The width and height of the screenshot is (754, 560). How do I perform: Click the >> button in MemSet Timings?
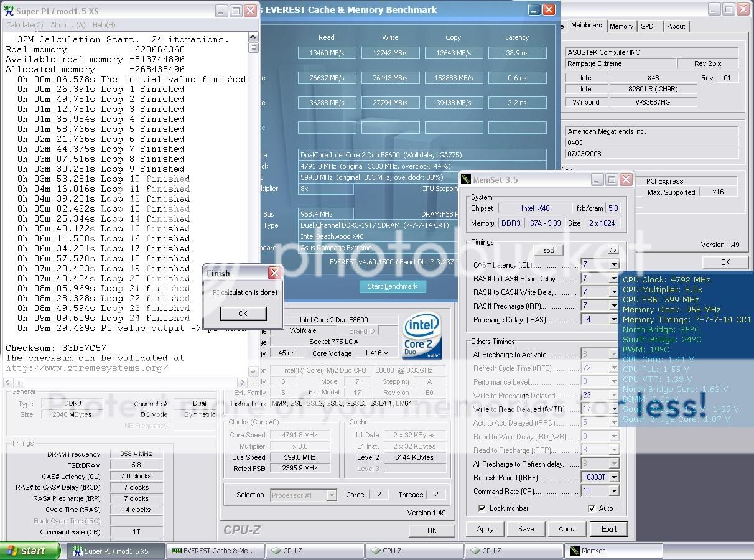[613, 250]
